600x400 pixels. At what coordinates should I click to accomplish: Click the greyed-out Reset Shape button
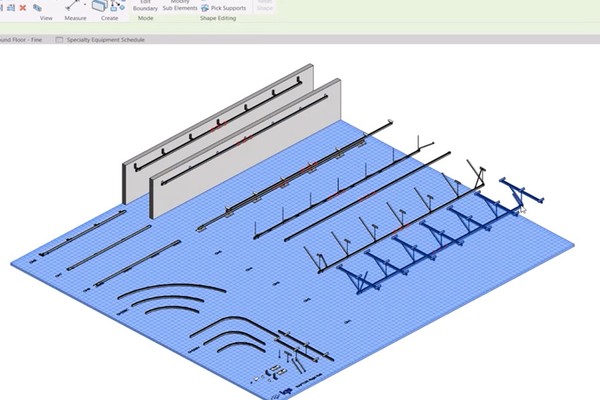click(264, 5)
